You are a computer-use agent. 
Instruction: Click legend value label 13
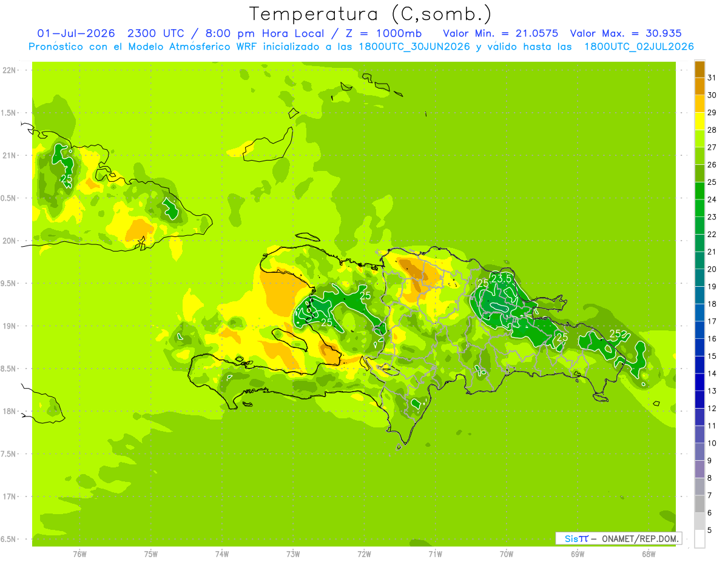[712, 391]
